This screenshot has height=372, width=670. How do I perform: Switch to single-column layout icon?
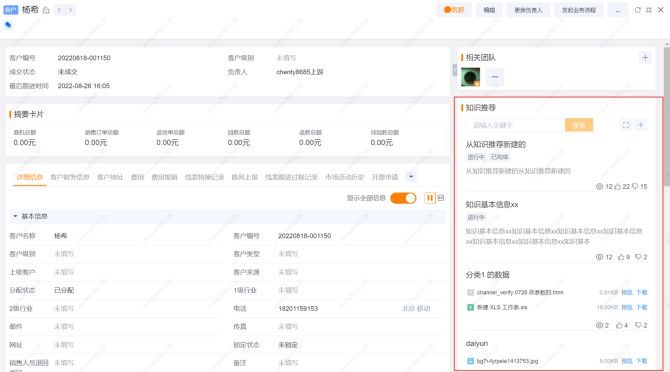tap(441, 198)
